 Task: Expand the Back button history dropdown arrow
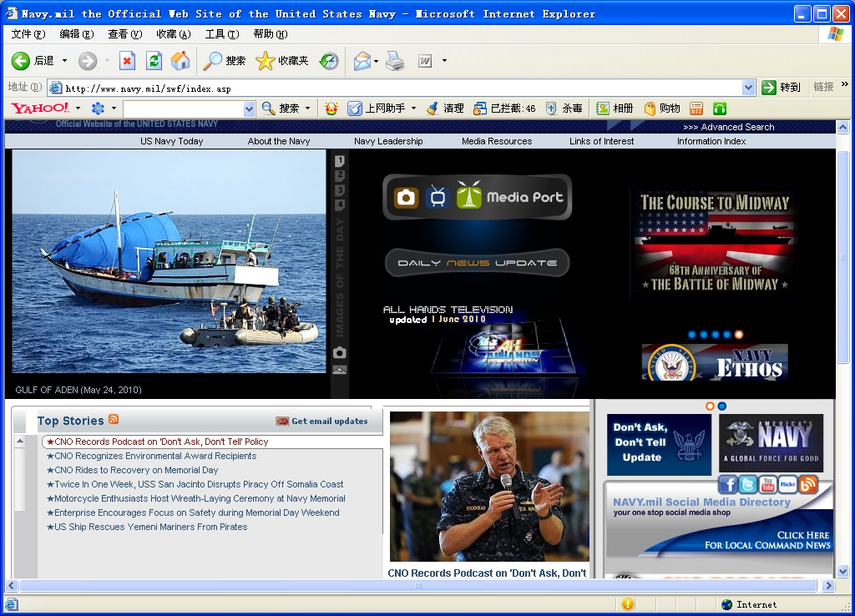[x=64, y=61]
